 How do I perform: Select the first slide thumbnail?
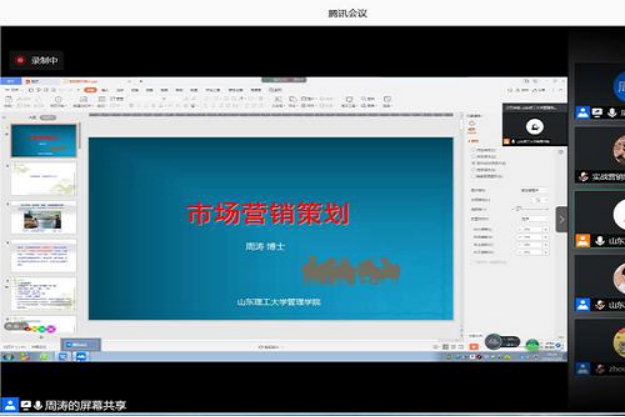click(x=43, y=140)
